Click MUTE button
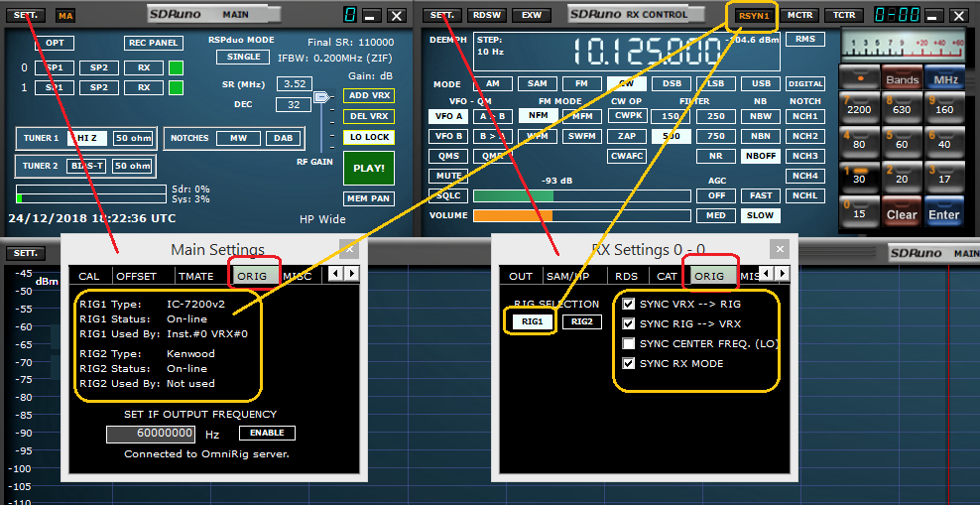980x505 pixels. click(x=448, y=176)
